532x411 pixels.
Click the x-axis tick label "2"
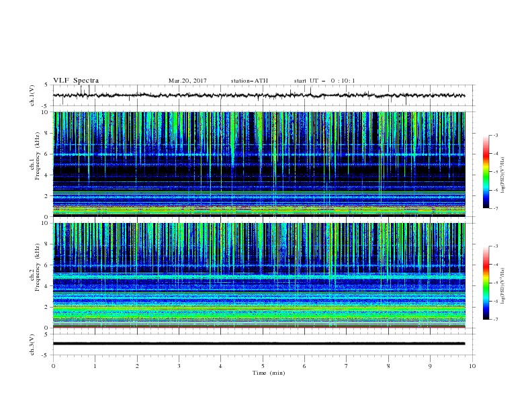pos(137,366)
